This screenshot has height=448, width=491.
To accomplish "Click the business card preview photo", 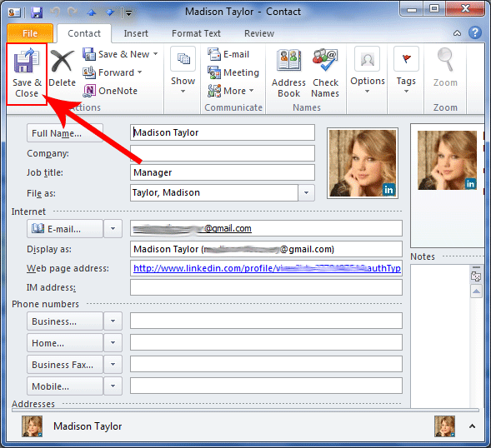I will [447, 160].
